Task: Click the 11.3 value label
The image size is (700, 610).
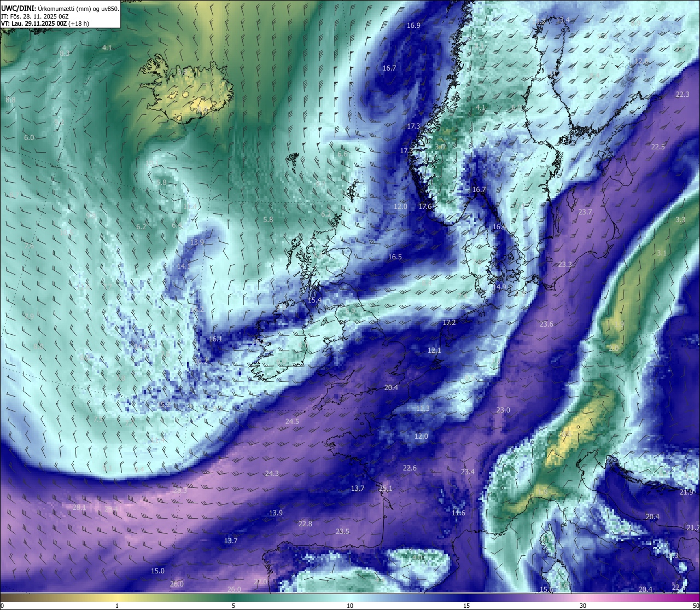Action: pos(423,409)
